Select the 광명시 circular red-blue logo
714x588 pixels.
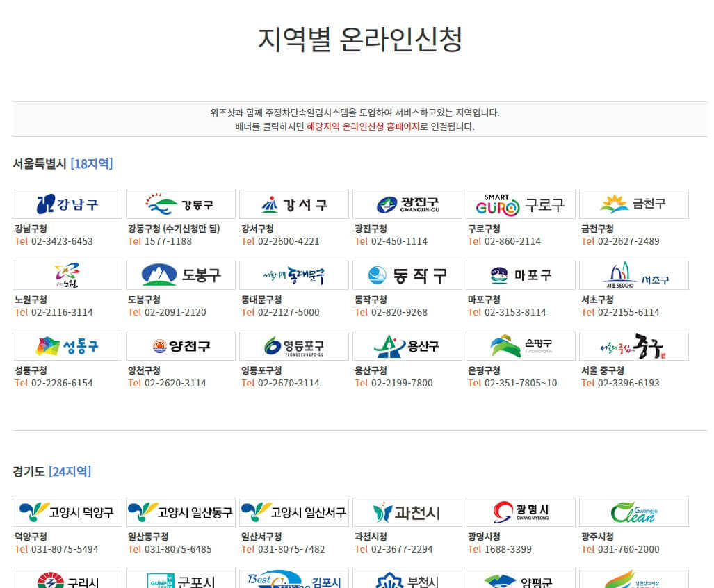(x=520, y=512)
